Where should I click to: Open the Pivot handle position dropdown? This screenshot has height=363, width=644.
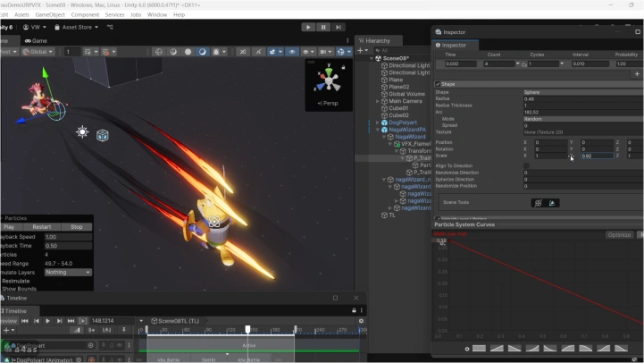pyautogui.click(x=9, y=52)
